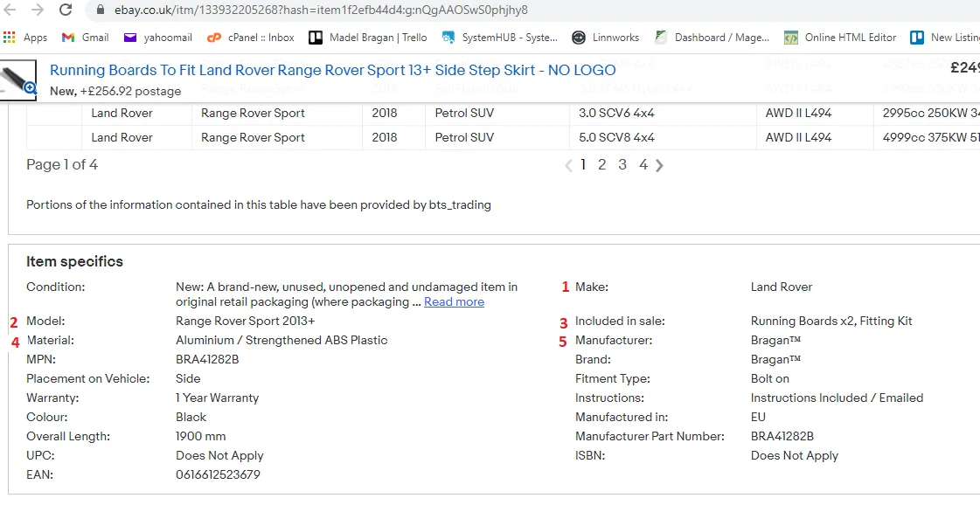
Task: Click the 'New, +£256.92 postage' text
Action: [115, 91]
